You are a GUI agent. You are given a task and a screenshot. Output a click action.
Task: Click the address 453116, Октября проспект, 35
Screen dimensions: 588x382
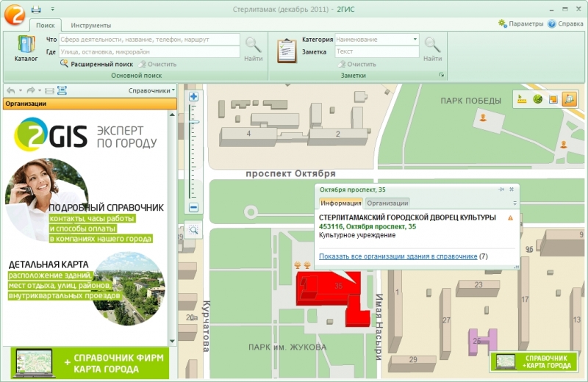(x=367, y=226)
